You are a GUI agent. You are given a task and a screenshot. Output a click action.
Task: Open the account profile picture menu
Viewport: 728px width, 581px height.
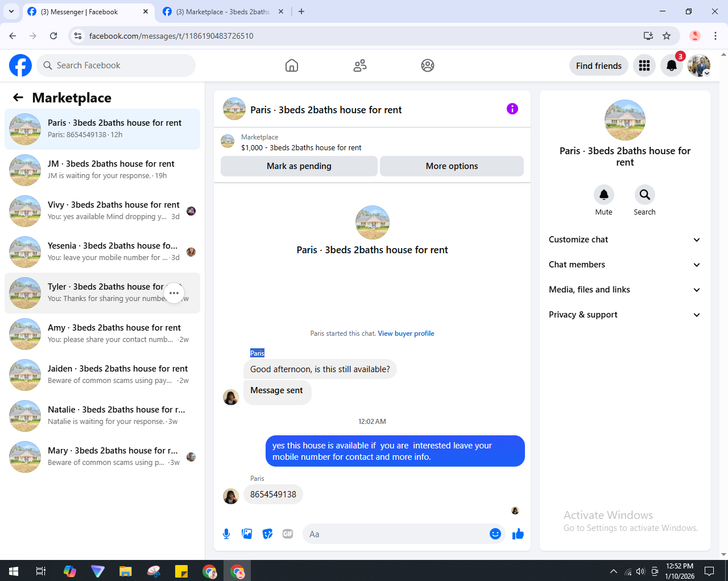[x=699, y=65]
